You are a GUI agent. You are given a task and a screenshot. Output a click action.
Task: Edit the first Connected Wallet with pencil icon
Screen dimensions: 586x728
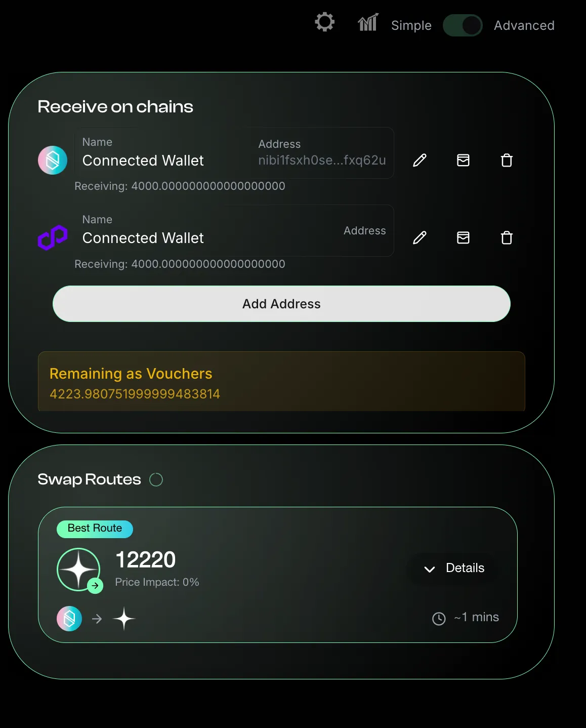(x=420, y=160)
